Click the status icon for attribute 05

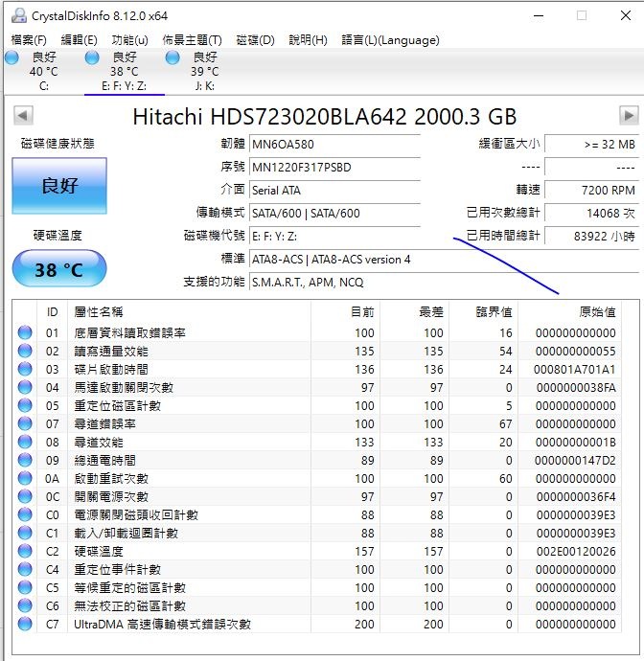click(x=25, y=405)
